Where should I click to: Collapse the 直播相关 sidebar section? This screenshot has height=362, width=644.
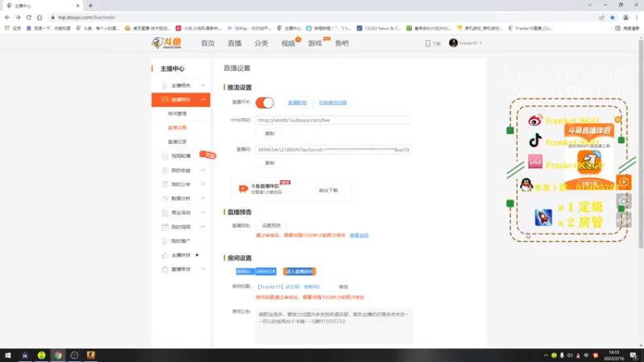click(203, 99)
